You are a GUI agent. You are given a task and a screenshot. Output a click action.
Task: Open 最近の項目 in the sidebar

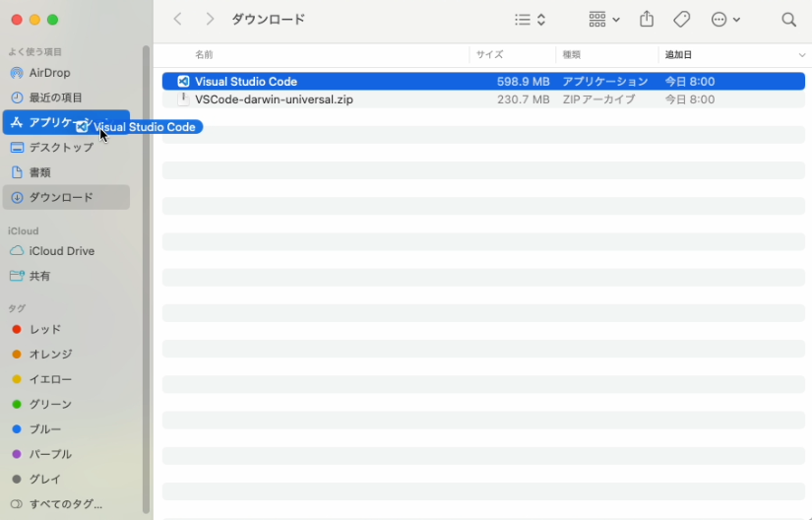pos(66,97)
